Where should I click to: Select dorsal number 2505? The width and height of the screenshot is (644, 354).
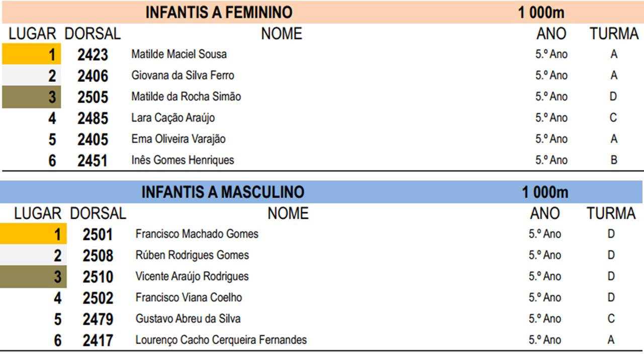click(x=93, y=97)
